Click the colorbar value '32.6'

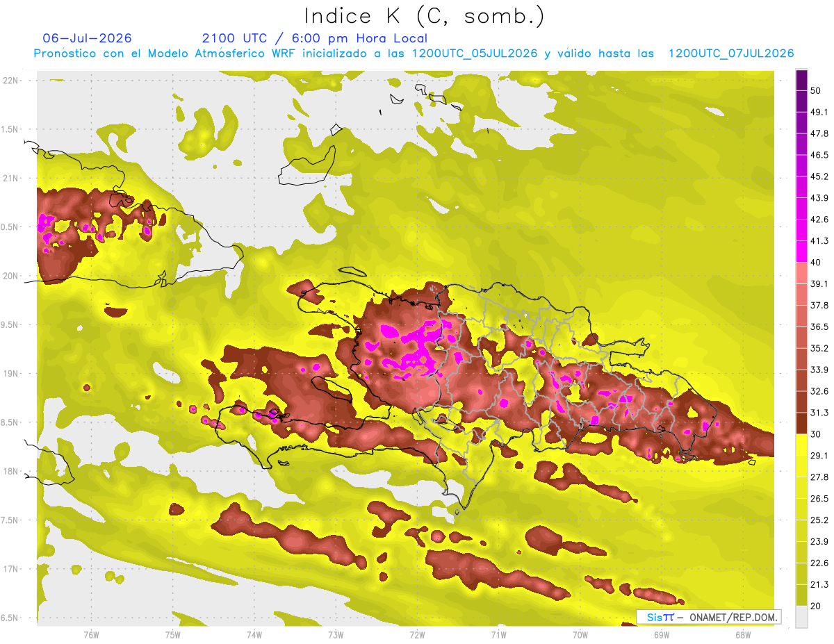(x=819, y=391)
